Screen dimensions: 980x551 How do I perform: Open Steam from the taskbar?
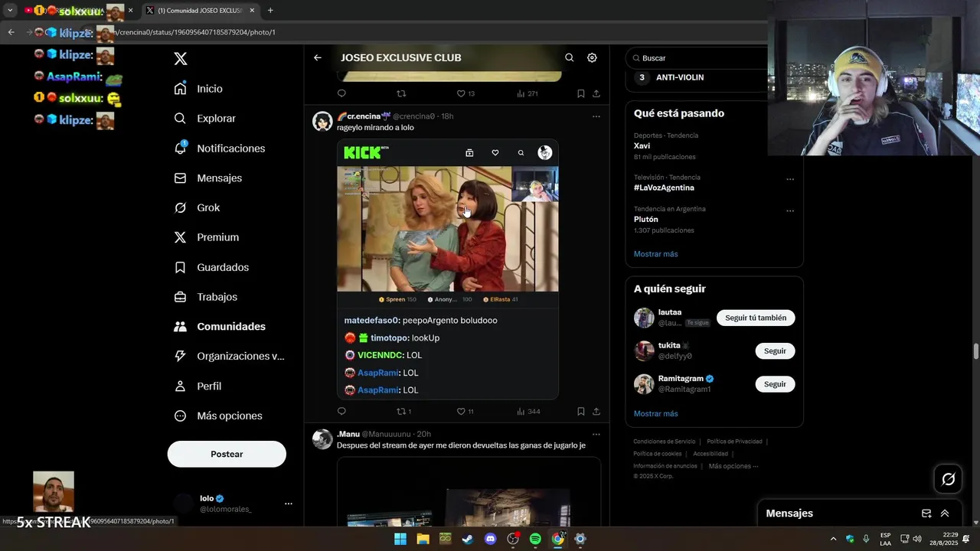pyautogui.click(x=468, y=540)
